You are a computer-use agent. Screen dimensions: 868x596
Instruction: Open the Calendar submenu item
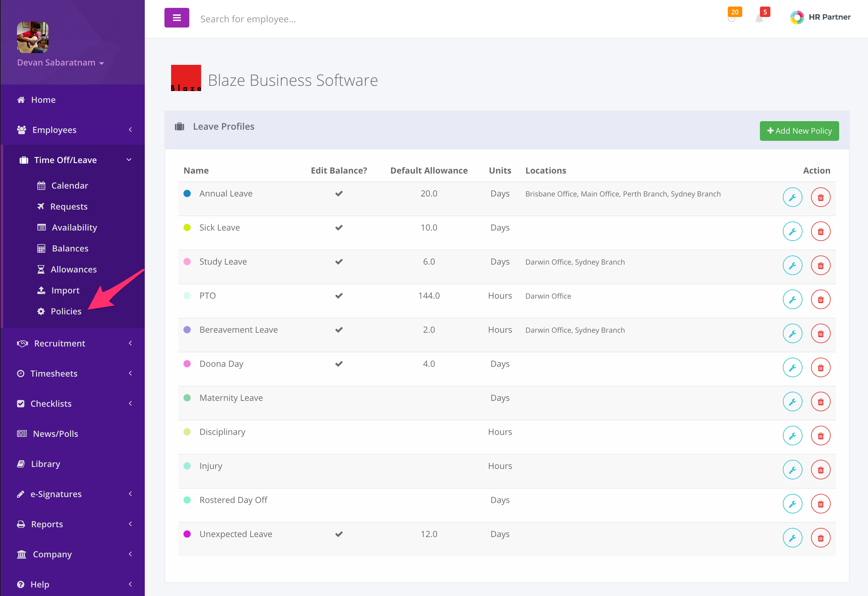click(63, 186)
